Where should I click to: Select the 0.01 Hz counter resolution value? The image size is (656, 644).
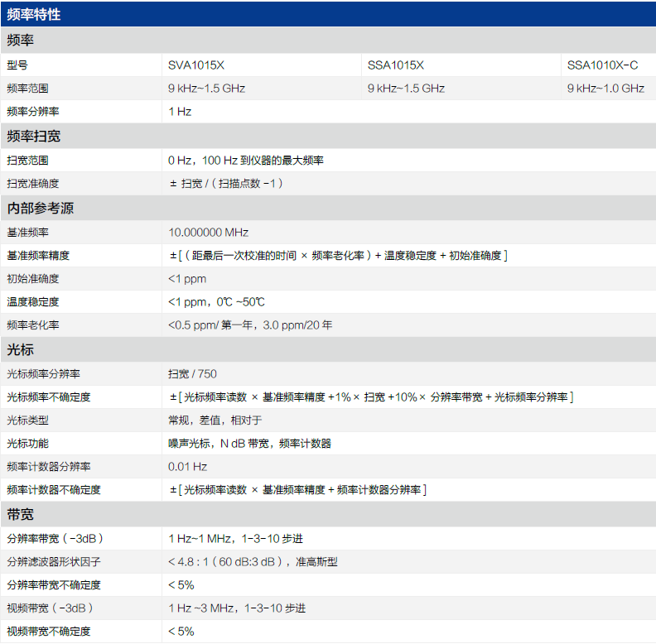(x=187, y=467)
